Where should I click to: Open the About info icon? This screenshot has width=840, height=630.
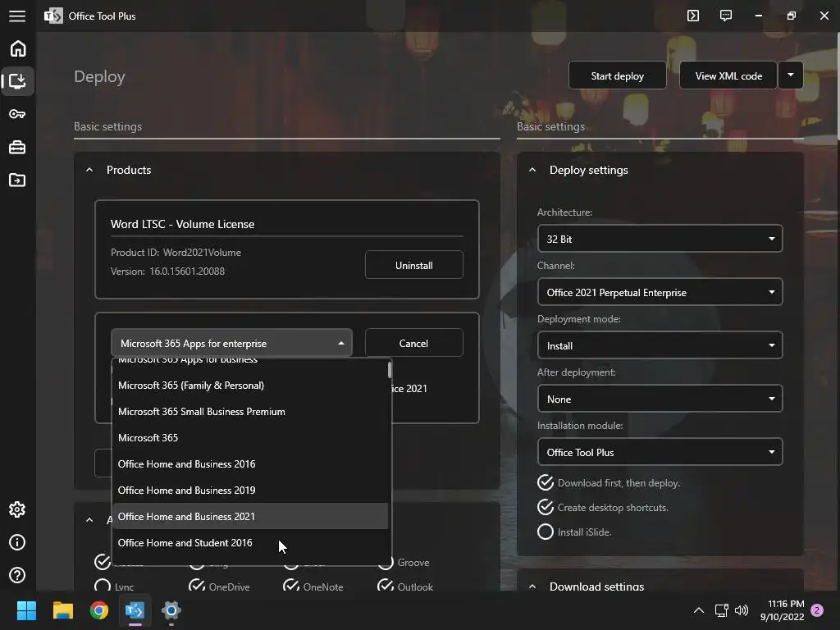tap(17, 542)
